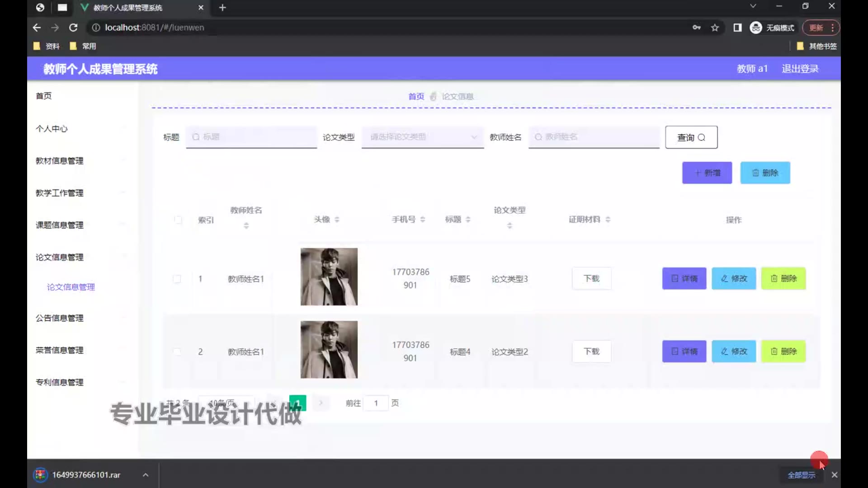Sort table by 证明材料 column arrows

pos(608,220)
